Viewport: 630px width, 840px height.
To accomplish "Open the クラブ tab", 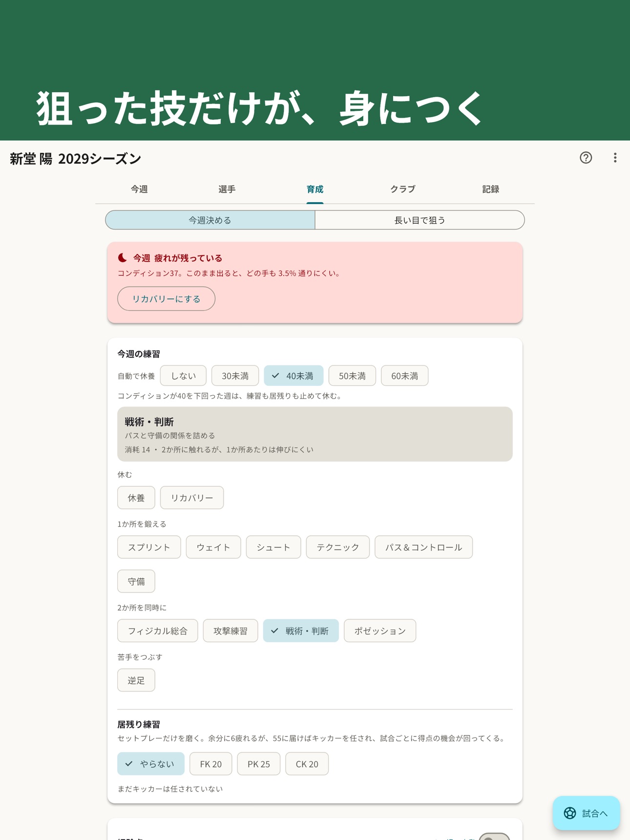I will click(403, 189).
